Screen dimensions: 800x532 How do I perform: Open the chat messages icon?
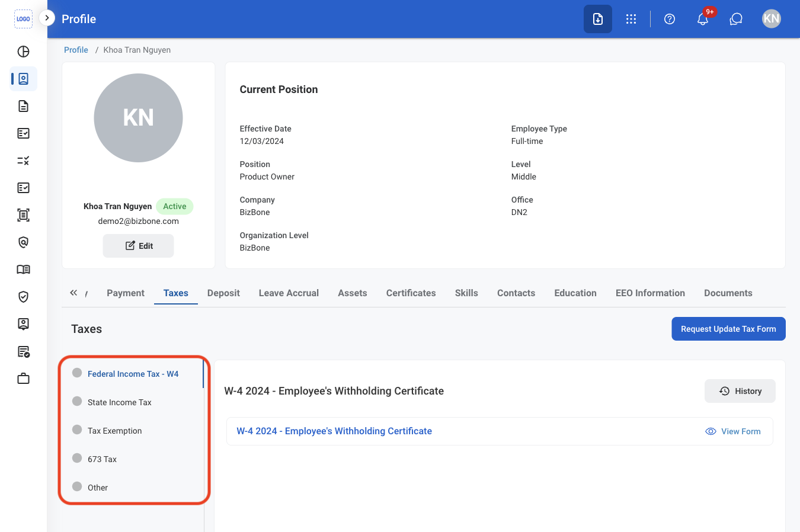tap(736, 19)
